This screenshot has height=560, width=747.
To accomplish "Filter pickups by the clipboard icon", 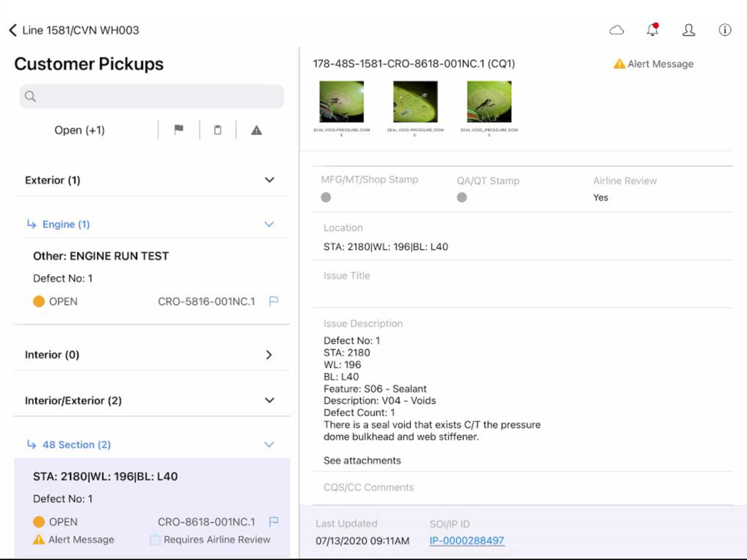I will (x=217, y=130).
